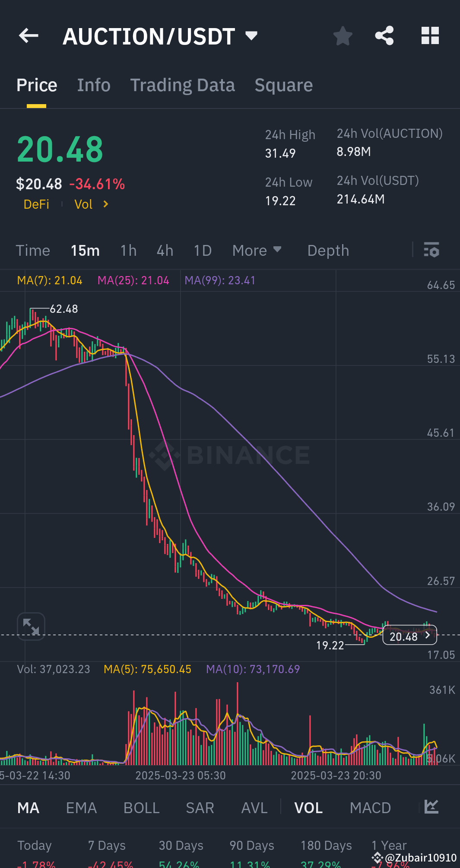Switch to the Info tab
The height and width of the screenshot is (868, 460).
[94, 85]
